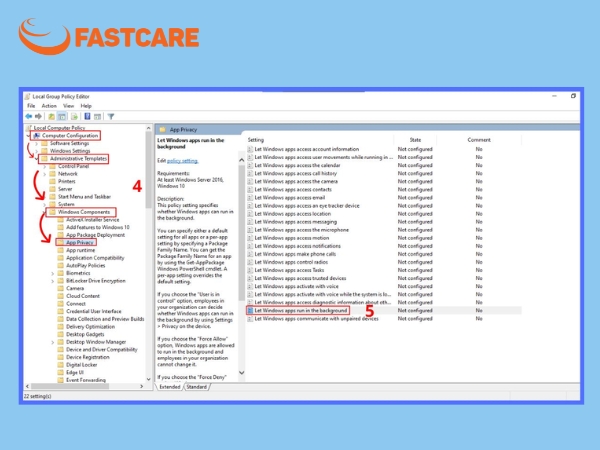The width and height of the screenshot is (600, 450).
Task: Open the File menu
Action: 31,106
